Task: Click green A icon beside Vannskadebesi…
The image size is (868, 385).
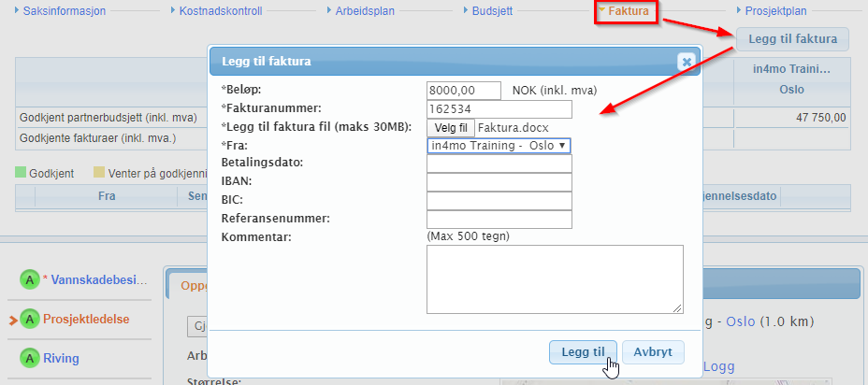Action: point(30,279)
